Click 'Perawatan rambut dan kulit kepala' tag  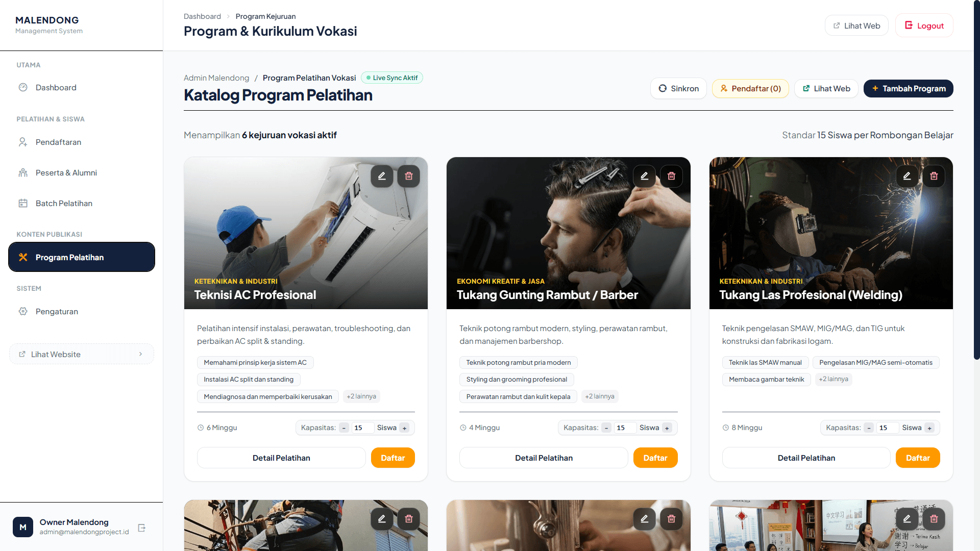coord(519,397)
